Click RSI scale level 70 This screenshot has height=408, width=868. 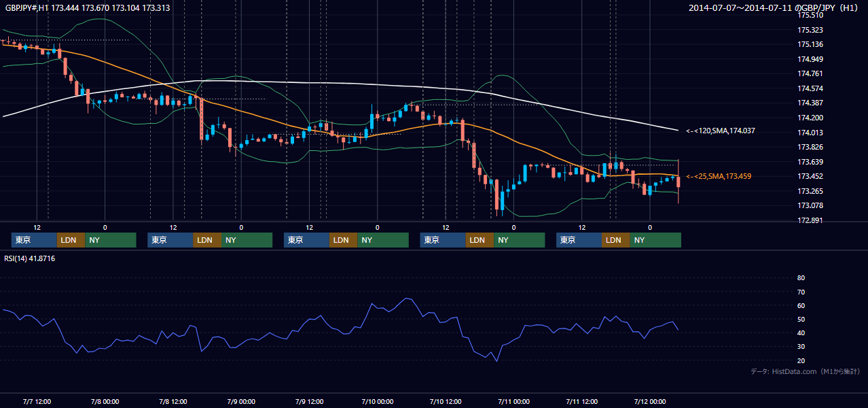click(x=801, y=292)
